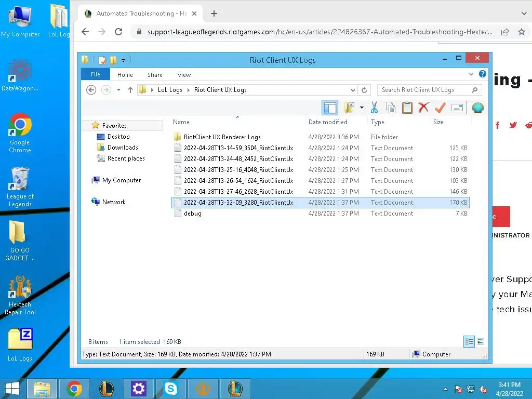532x399 pixels.
Task: Select Recent places in navigation pane
Action: (x=126, y=158)
